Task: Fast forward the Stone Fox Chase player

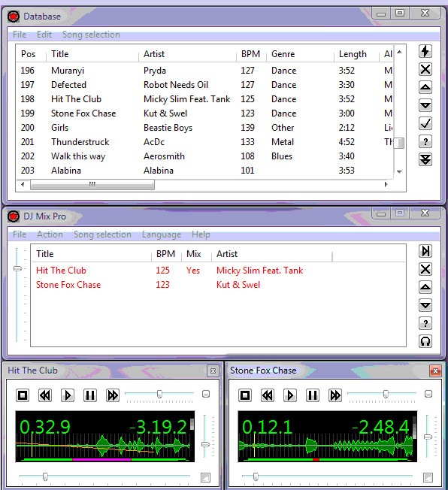Action: click(335, 395)
